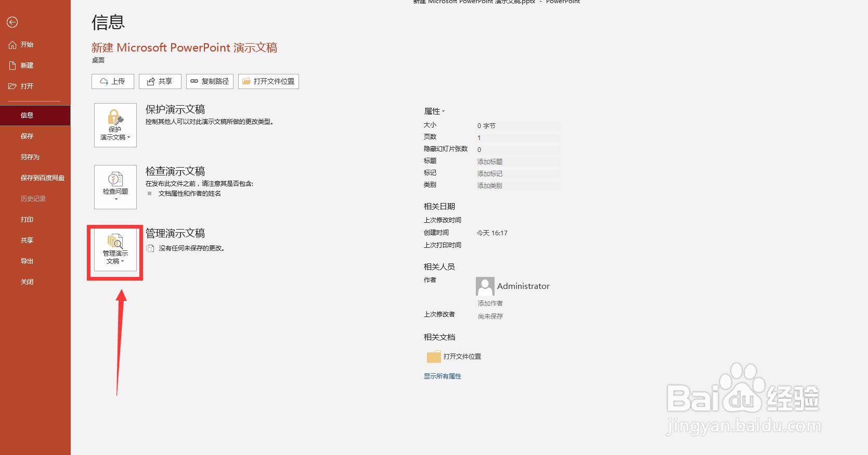Click the 添加作者 field
Viewport: 868px width, 455px height.
[x=490, y=304]
